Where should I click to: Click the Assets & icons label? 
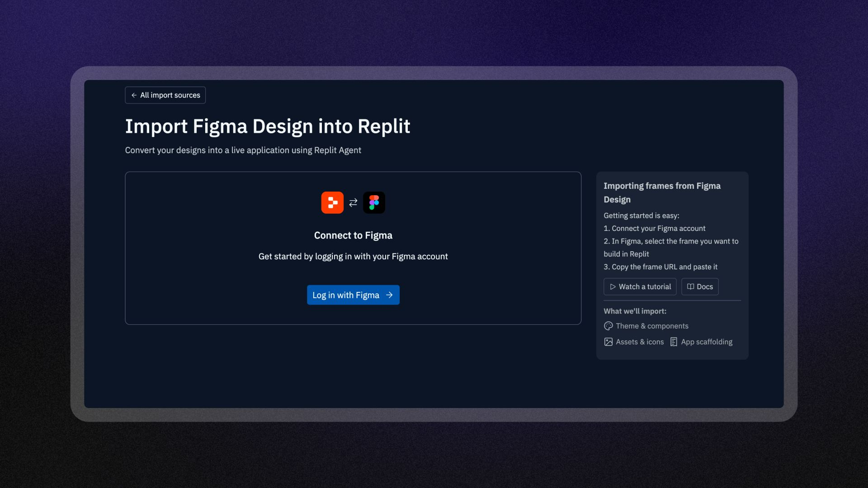(x=640, y=342)
